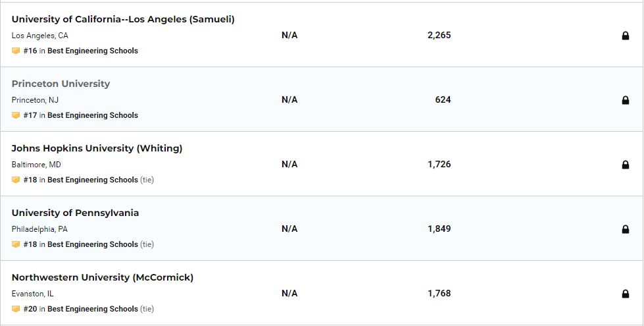Screen dimensions: 644x326
Task: Go to the Johns Hopkins University (Whiting) page
Action: coord(97,148)
